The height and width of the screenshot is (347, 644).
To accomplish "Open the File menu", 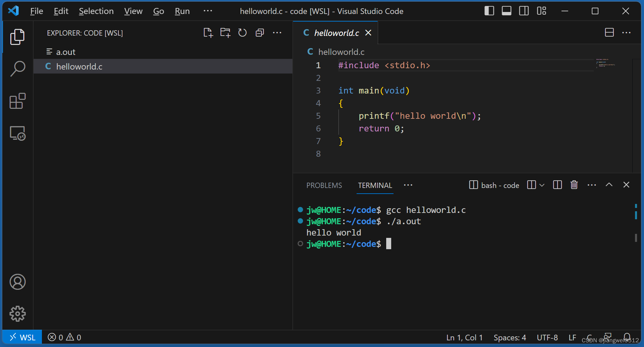I will pos(37,11).
